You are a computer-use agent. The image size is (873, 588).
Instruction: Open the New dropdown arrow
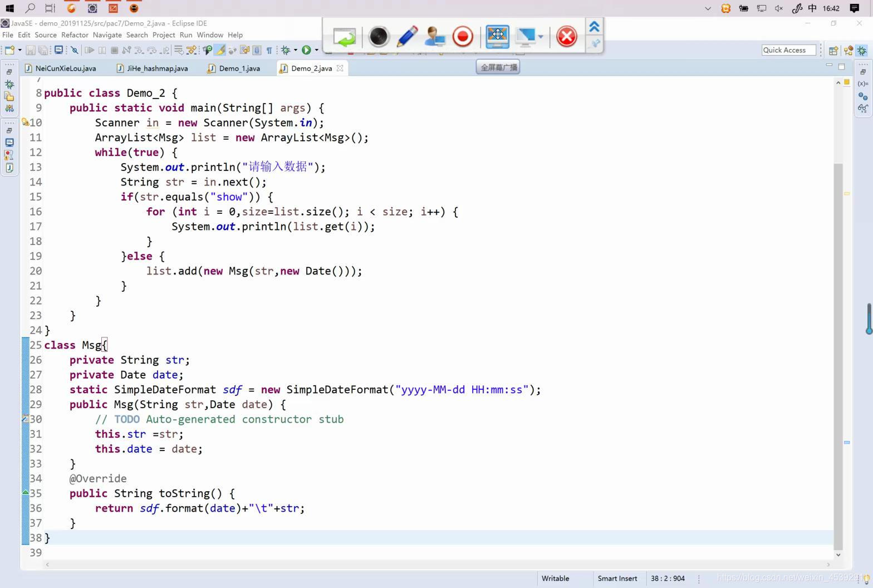tap(19, 50)
